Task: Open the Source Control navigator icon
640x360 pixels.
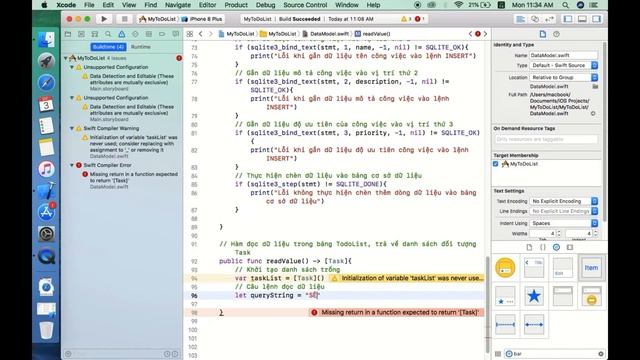Action: click(x=81, y=34)
